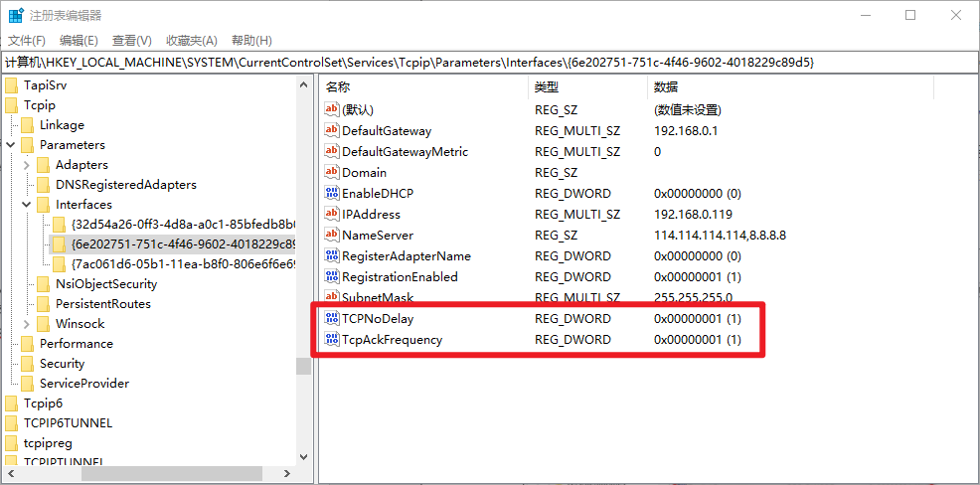Collapse the Interfaces tree node
Viewport: 980px width, 485px height.
(x=26, y=205)
